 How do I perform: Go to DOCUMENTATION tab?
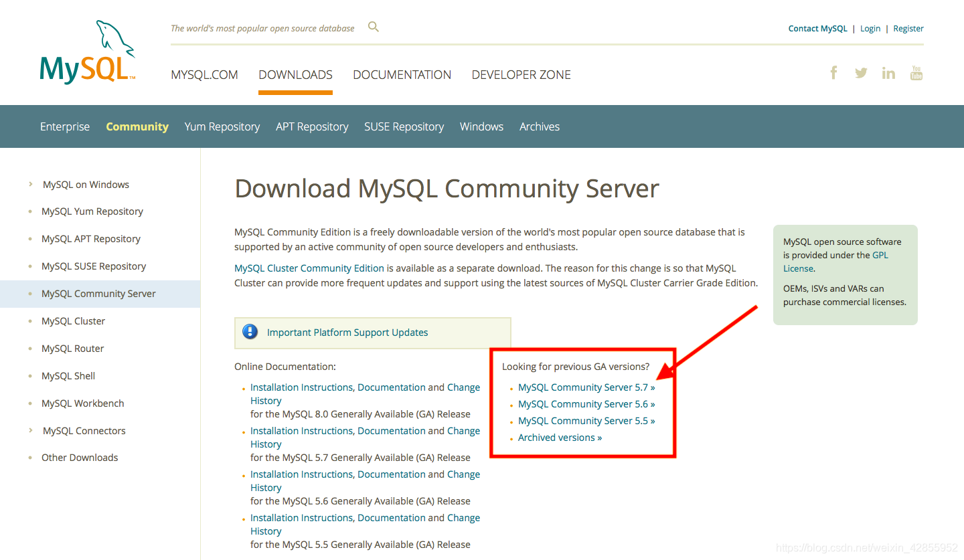point(402,75)
